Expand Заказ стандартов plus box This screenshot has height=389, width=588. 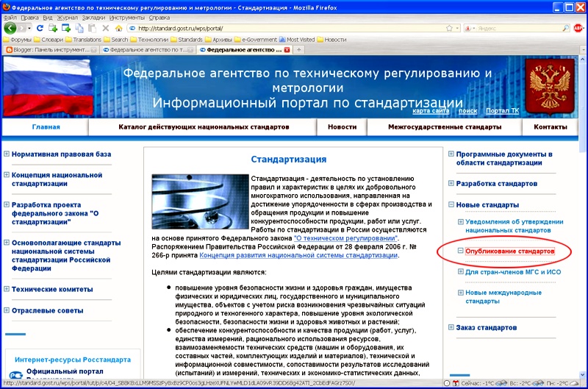click(x=451, y=327)
